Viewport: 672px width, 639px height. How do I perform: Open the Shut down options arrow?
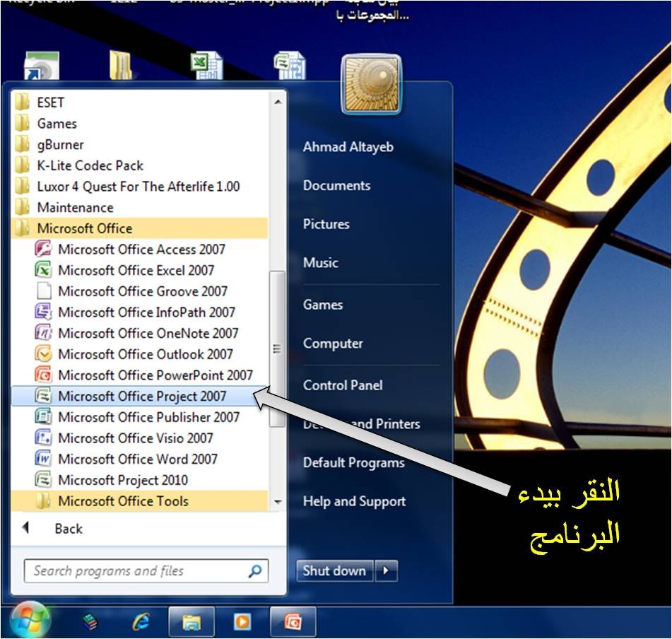point(386,571)
